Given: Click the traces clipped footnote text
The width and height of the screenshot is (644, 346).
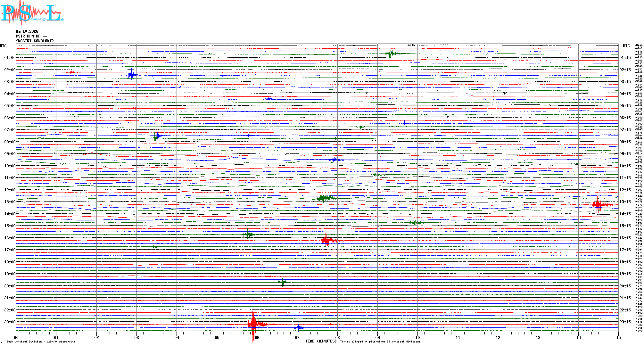Looking at the screenshot, I should [380, 342].
